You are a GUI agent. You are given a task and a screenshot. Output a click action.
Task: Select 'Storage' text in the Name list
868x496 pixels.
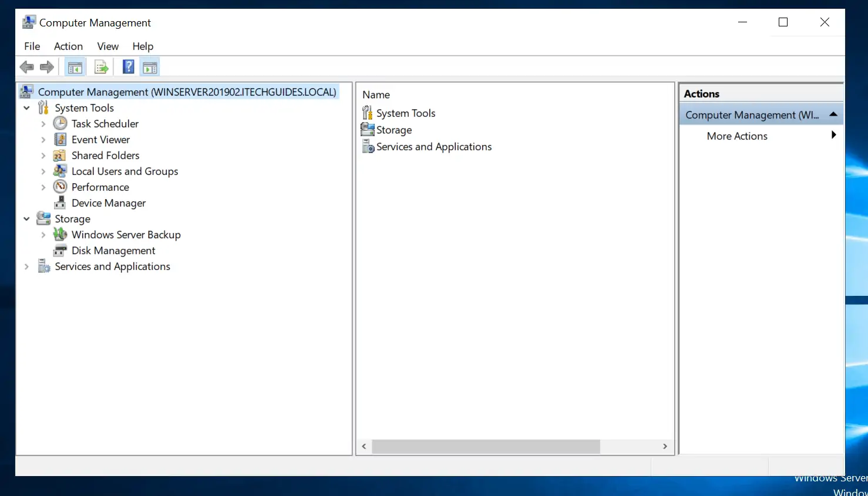point(394,130)
